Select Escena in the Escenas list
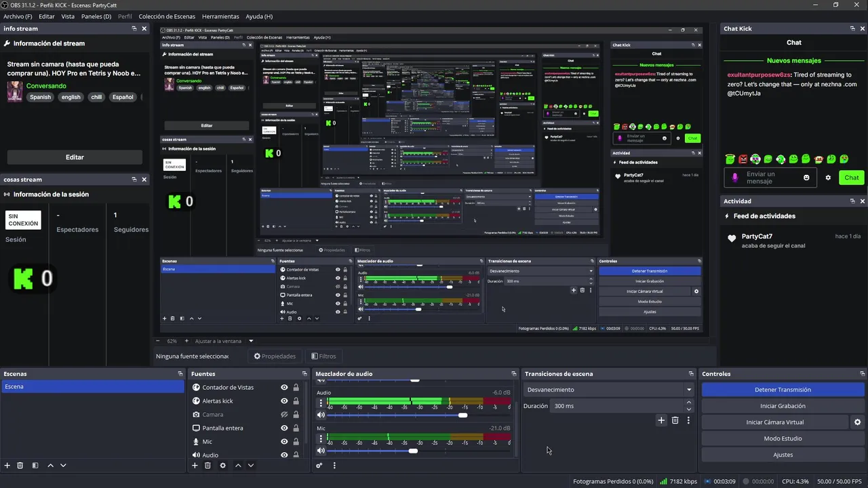 pyautogui.click(x=92, y=387)
